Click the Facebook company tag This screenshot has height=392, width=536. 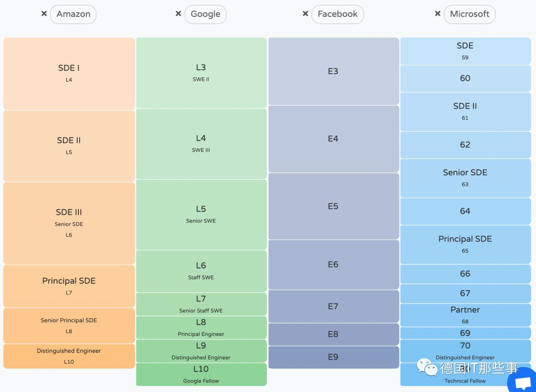pos(337,14)
